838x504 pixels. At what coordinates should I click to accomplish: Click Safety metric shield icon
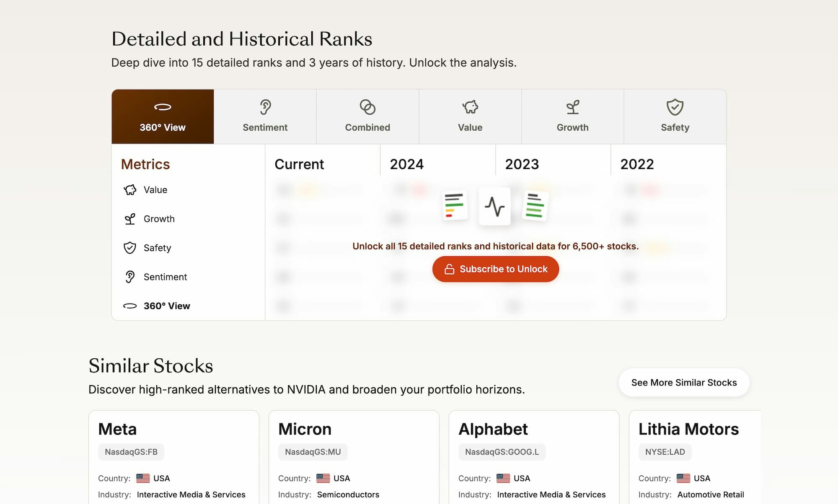coord(130,248)
